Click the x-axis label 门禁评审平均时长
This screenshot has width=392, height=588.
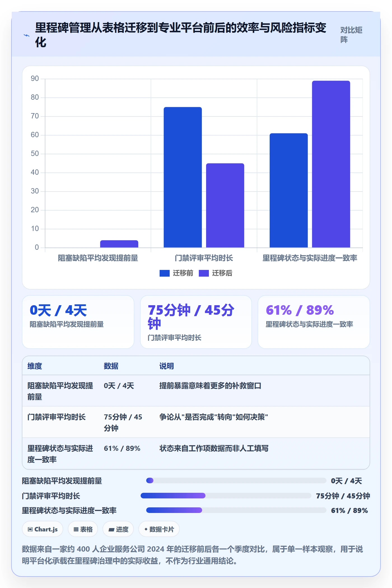(204, 258)
